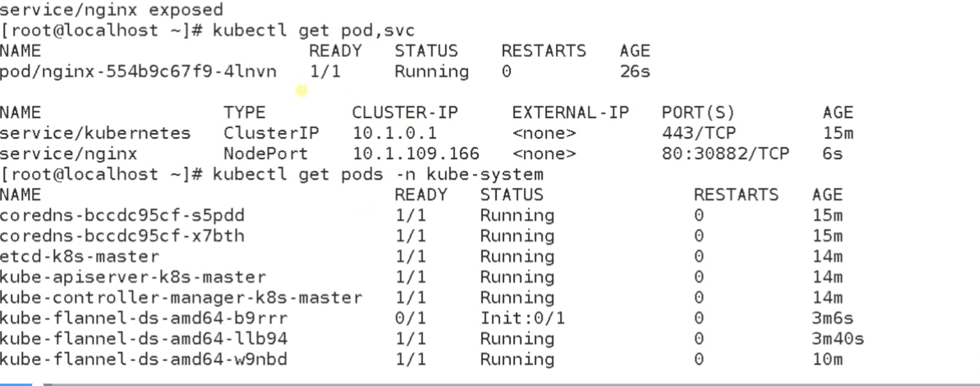Click the EXTERNAL-IP column header

click(x=570, y=113)
